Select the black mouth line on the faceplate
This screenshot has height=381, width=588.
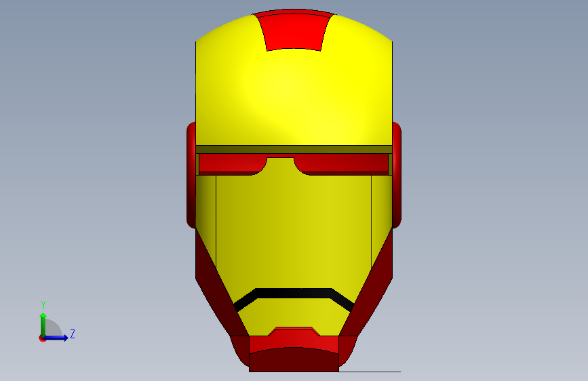click(x=294, y=294)
